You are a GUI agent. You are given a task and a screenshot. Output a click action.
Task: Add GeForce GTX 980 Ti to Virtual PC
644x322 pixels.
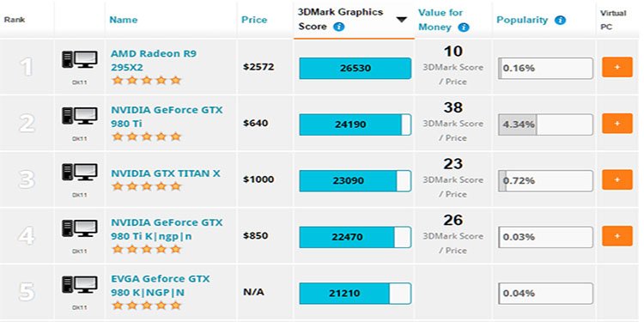(617, 124)
